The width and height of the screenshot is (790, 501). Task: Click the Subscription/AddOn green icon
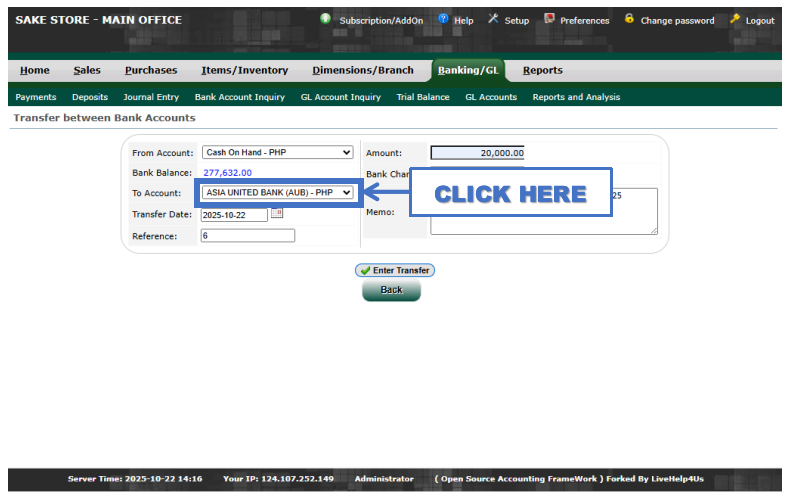tap(326, 19)
